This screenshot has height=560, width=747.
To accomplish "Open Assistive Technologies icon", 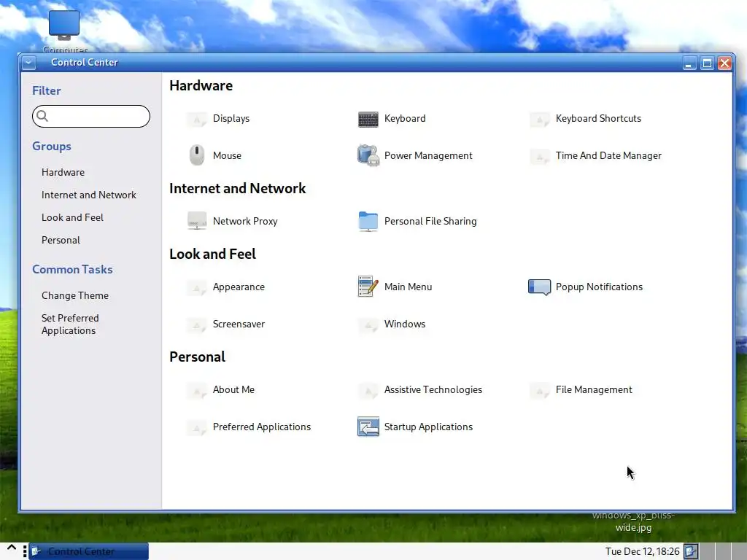I will [x=368, y=390].
